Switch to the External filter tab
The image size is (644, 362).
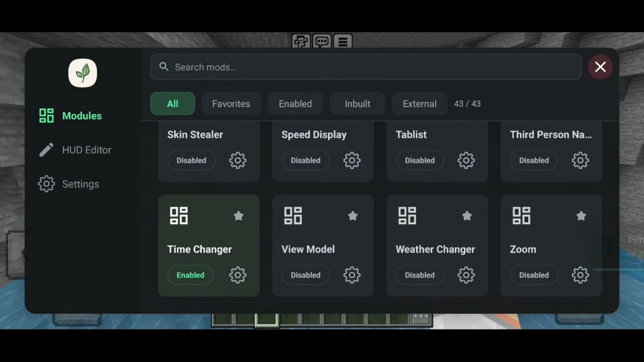pyautogui.click(x=420, y=104)
